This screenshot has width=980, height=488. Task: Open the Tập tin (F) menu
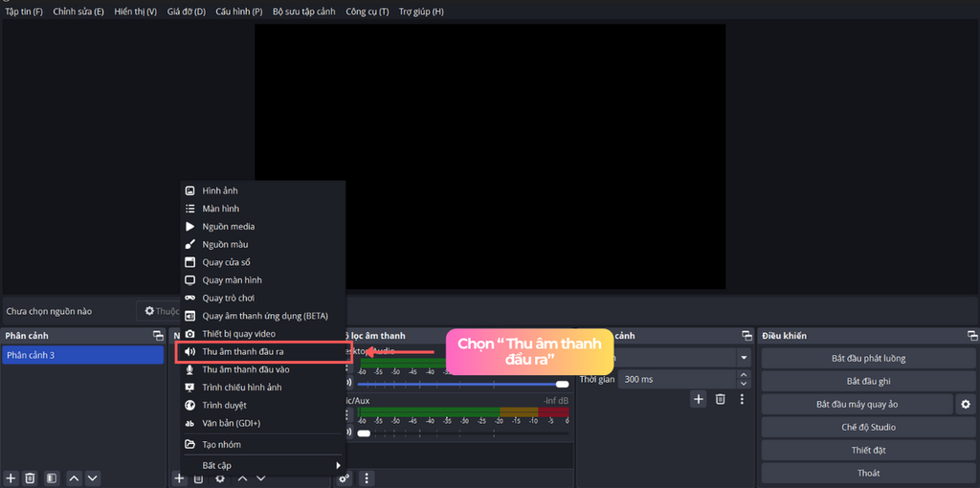coord(24,11)
